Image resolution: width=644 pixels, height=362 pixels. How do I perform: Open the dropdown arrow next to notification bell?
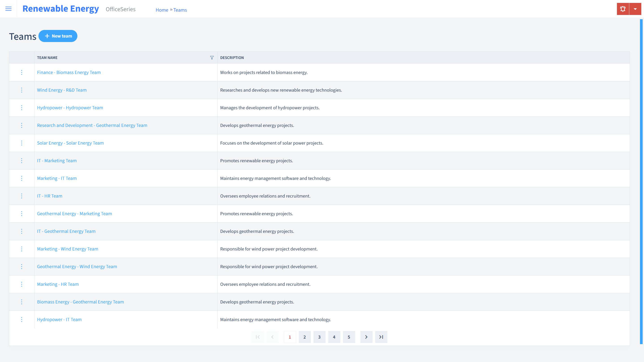(x=635, y=9)
